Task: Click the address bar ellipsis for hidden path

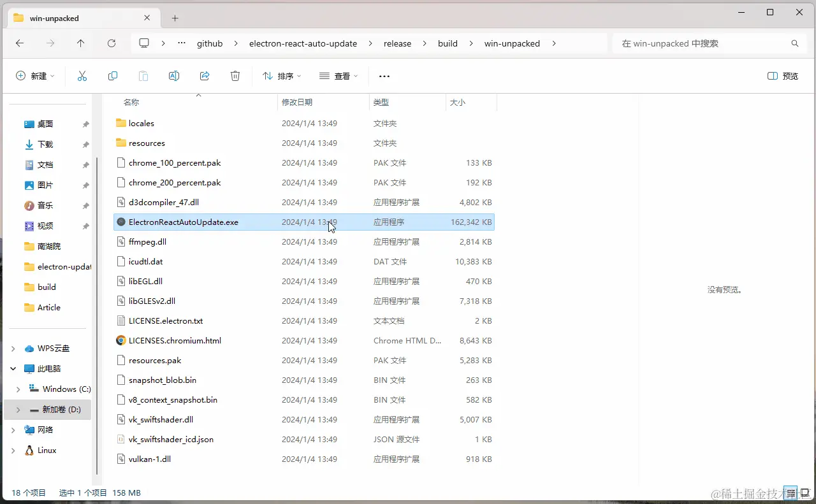Action: [182, 43]
